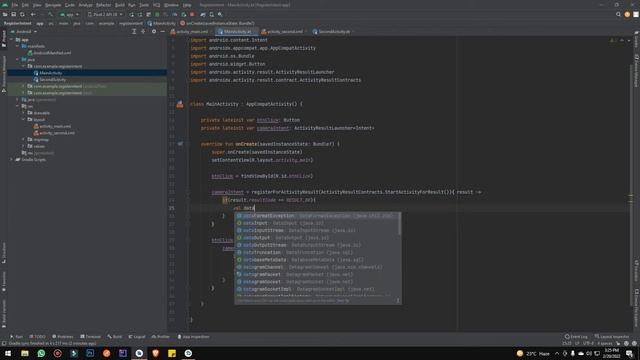
Task: Open the Build menu
Action: coord(120,5)
